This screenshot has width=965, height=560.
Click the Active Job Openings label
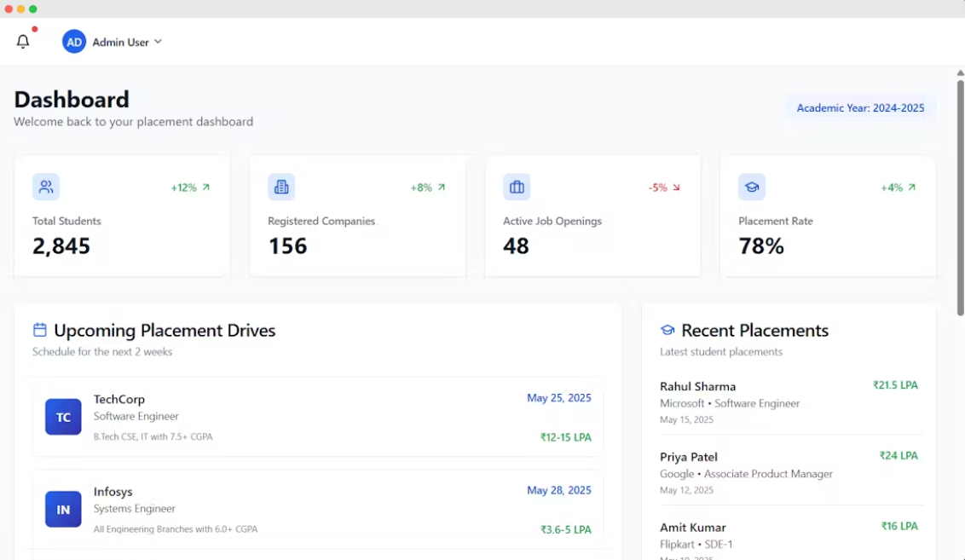[552, 220]
